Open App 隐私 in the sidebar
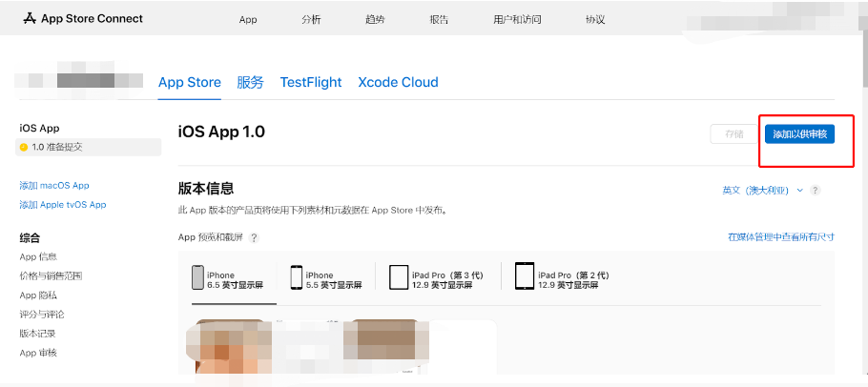Viewport: 868px width, 387px height. [38, 295]
